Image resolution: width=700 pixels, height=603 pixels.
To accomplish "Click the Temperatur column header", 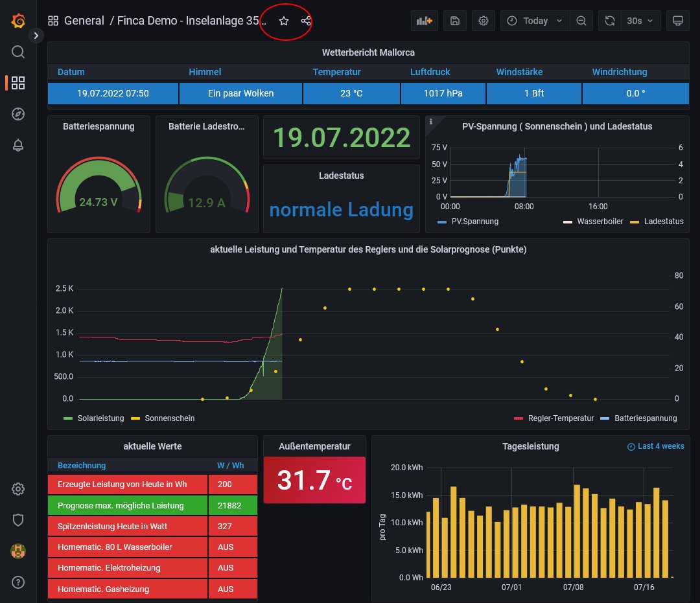I will point(336,72).
